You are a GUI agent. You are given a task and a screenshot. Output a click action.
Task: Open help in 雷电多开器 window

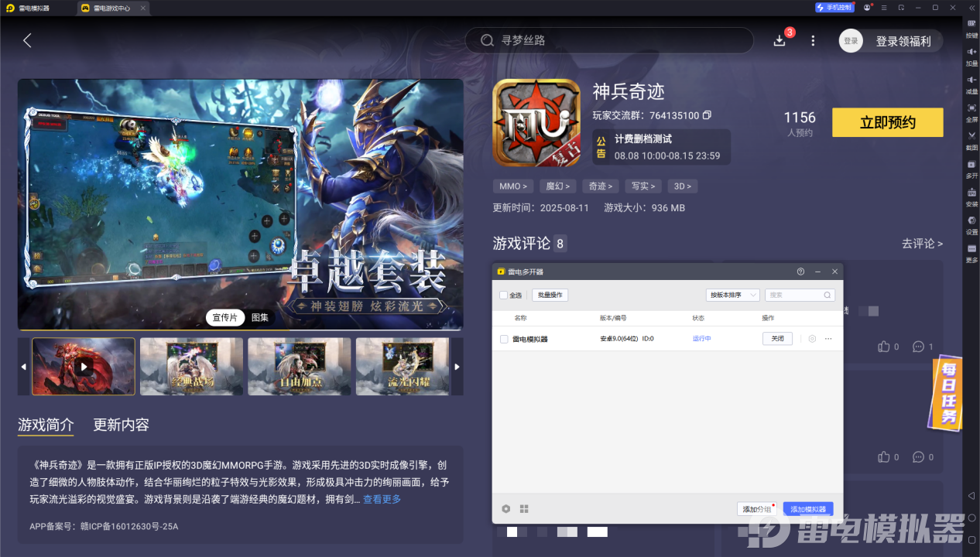point(800,272)
